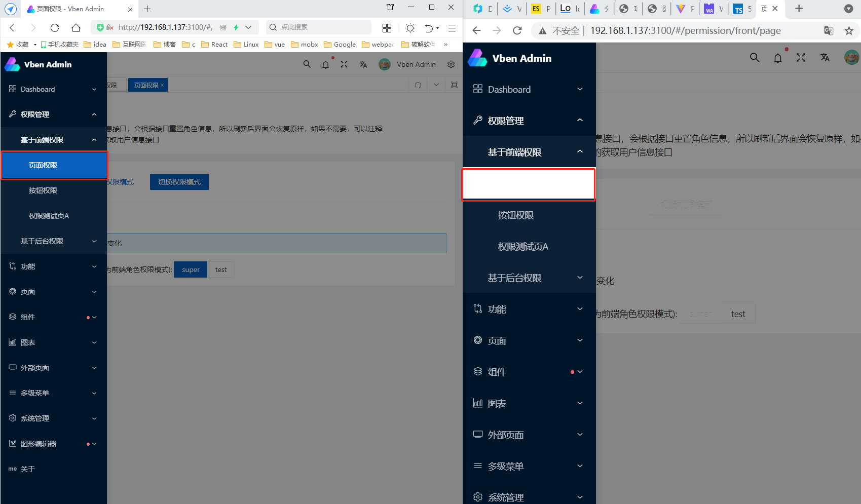Click browser apps grid icon in left browser

pos(387,28)
